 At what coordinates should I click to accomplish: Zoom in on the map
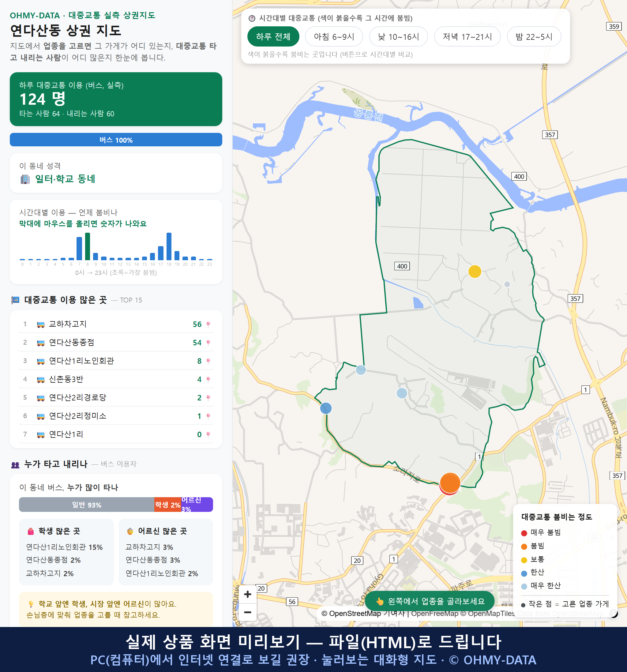pos(247,594)
